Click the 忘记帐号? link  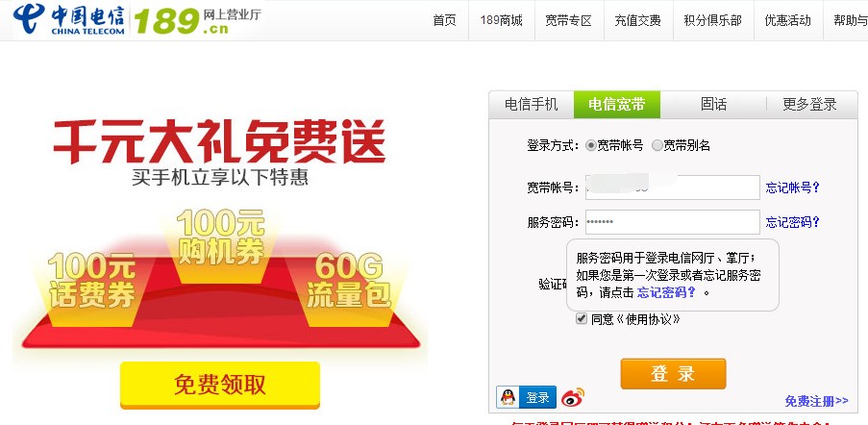pos(792,187)
